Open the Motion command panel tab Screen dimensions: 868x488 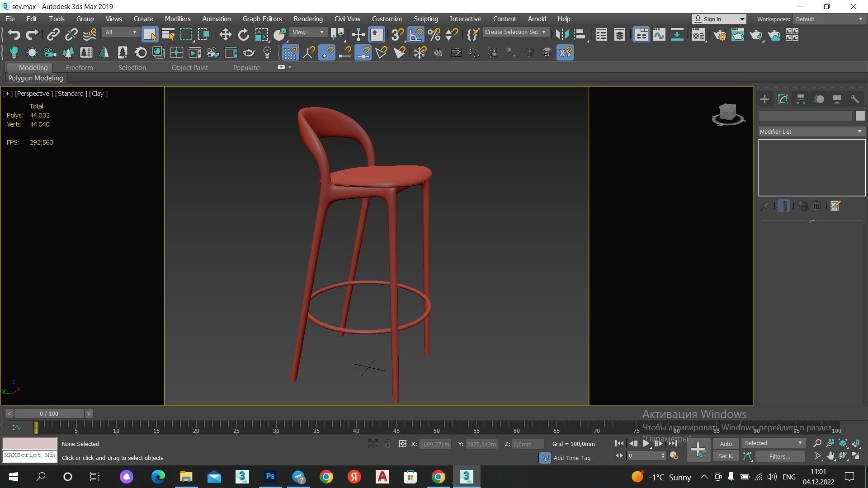point(819,99)
